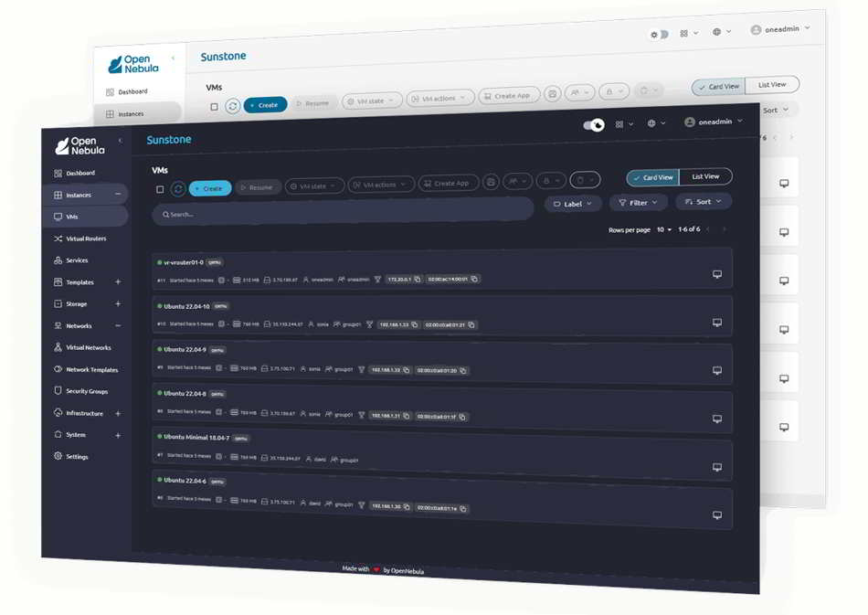This screenshot has width=868, height=615.
Task: Click the Create App button in dark window
Action: click(448, 184)
